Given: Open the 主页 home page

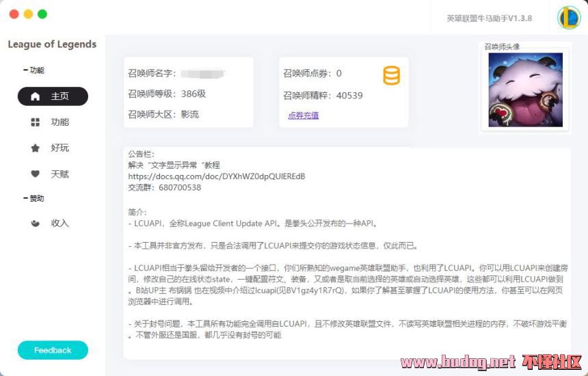Looking at the screenshot, I should pyautogui.click(x=53, y=96).
